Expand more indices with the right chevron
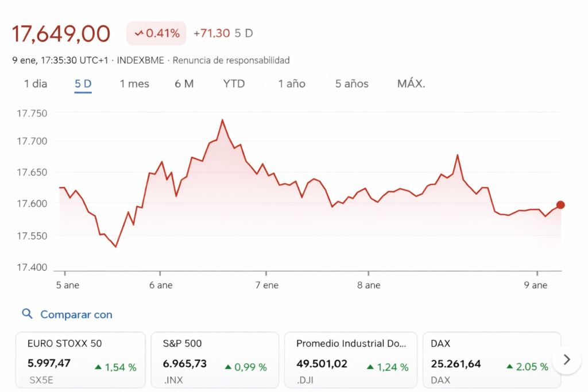588x392 pixels. (x=566, y=359)
